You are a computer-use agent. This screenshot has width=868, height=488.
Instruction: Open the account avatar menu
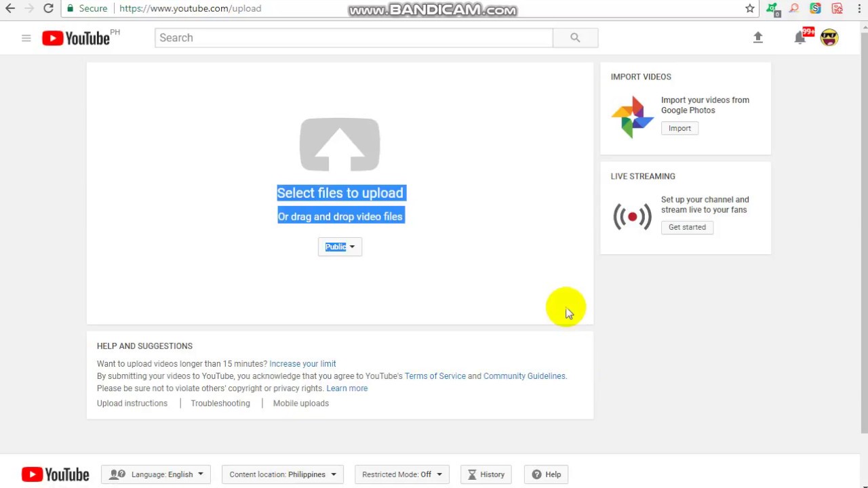pyautogui.click(x=829, y=38)
